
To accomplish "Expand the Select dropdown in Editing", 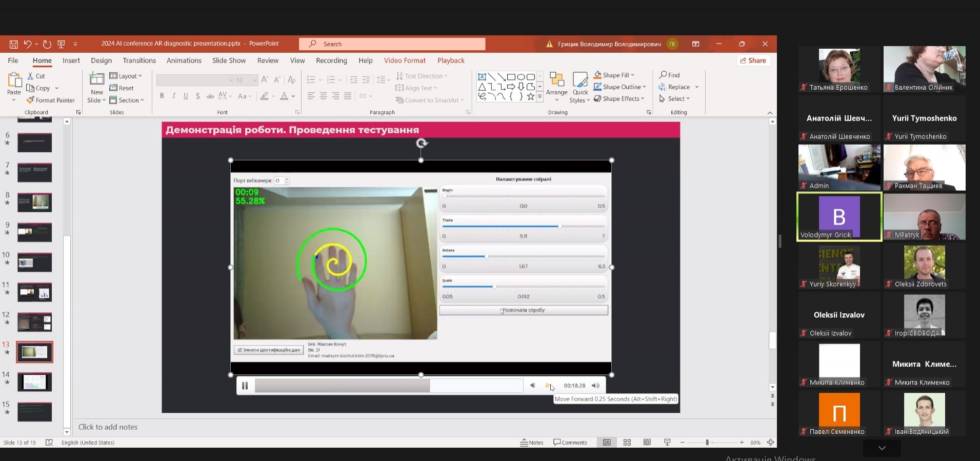I will tap(675, 98).
